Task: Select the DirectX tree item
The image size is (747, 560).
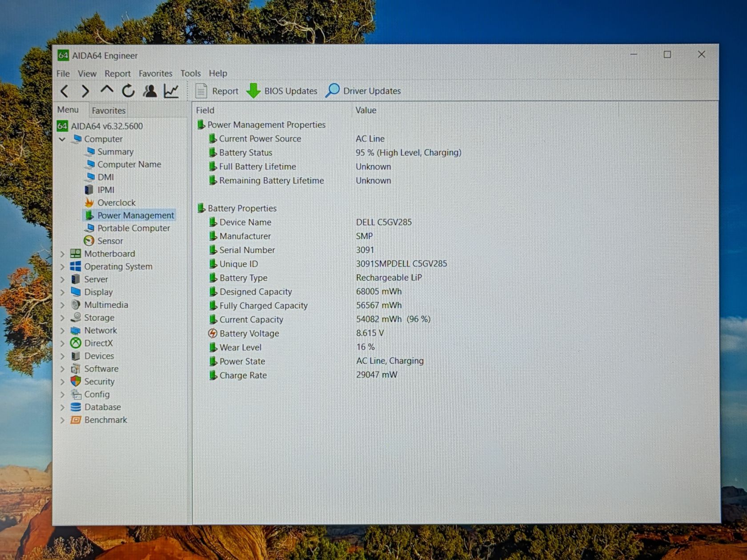Action: tap(92, 343)
